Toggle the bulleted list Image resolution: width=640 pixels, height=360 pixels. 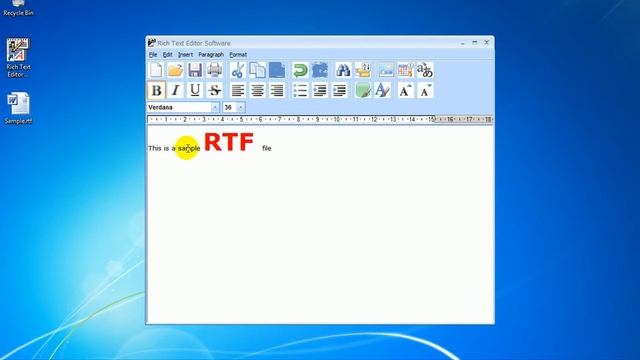click(x=300, y=91)
